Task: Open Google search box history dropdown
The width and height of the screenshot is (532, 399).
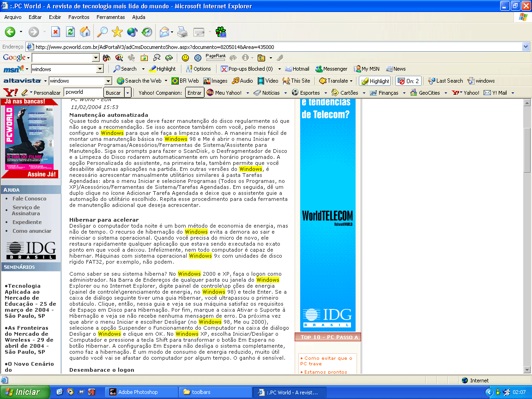Action: pos(96,58)
